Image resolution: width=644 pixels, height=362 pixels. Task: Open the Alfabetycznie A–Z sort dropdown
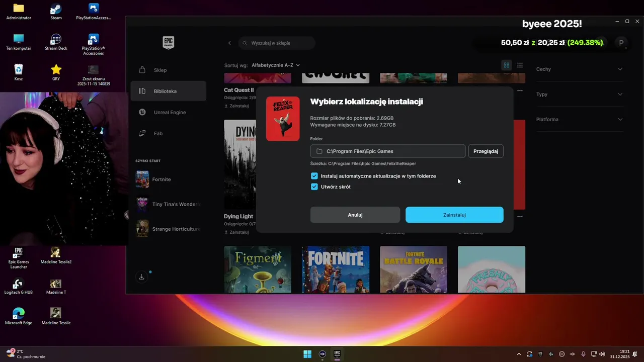click(x=276, y=65)
